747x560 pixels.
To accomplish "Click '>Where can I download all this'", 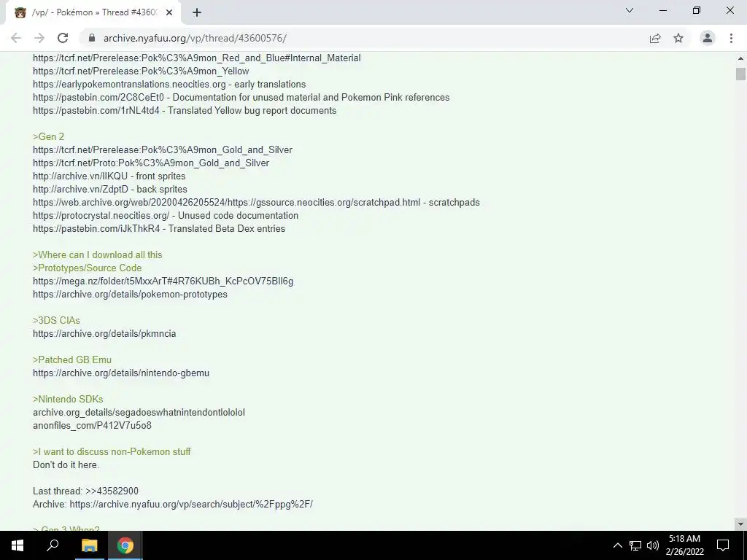I will click(98, 254).
